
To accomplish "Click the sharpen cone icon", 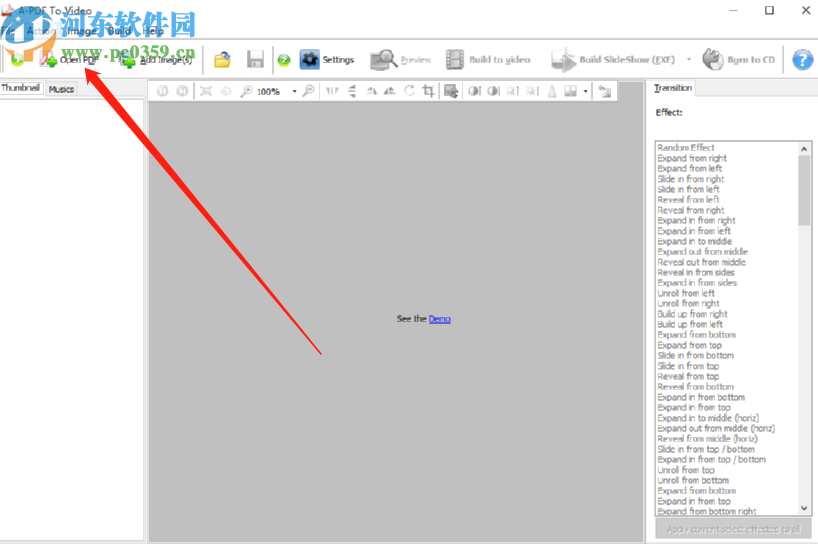I will (552, 91).
